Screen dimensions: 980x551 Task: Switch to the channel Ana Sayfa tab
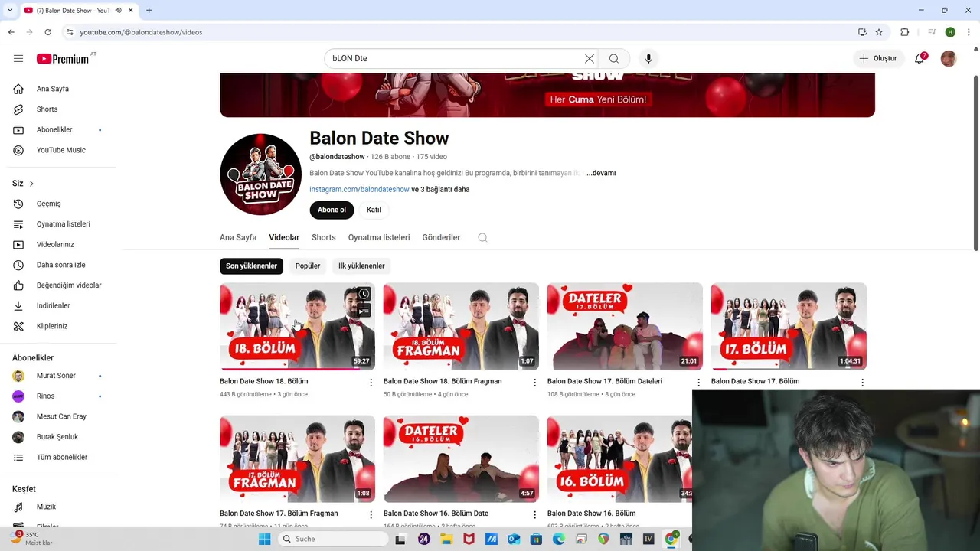tap(238, 237)
